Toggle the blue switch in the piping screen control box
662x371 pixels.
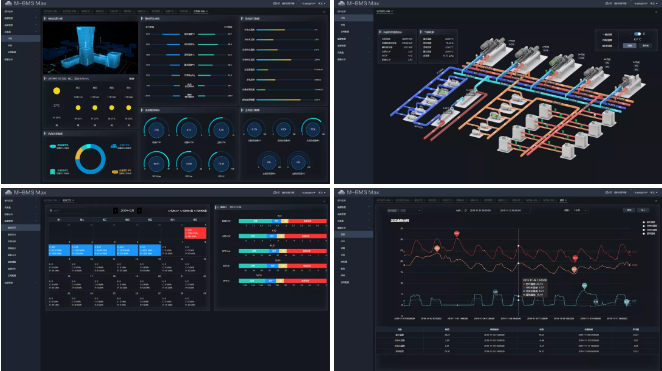637,34
